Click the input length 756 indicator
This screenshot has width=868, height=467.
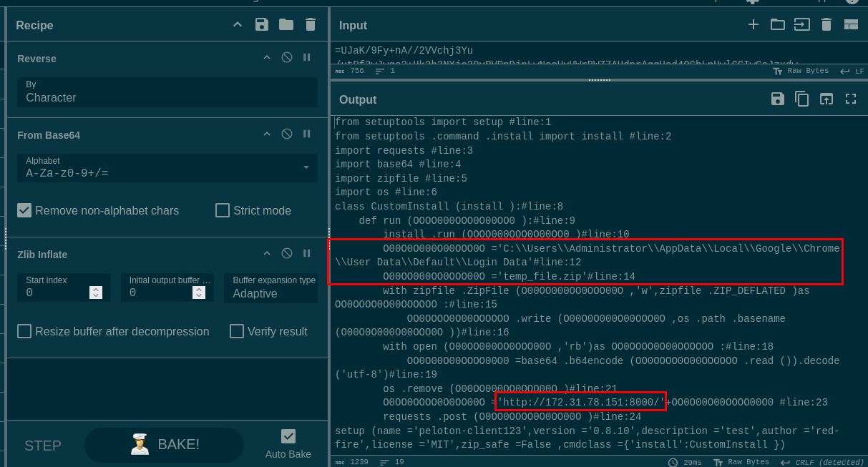349,71
